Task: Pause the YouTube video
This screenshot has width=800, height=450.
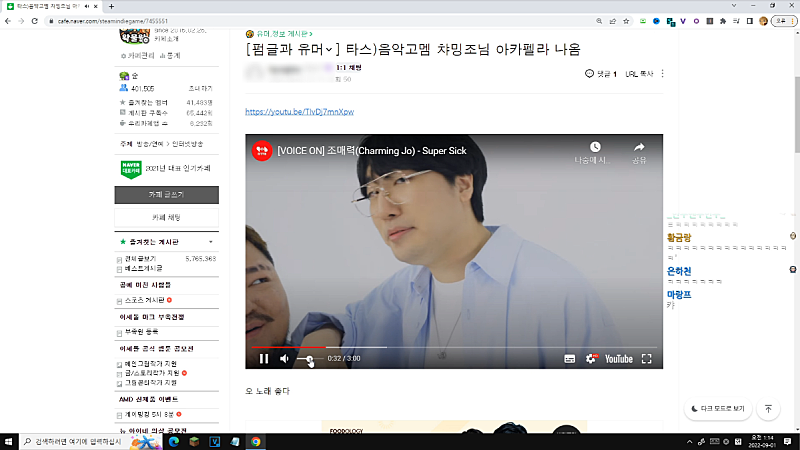Action: click(x=264, y=359)
